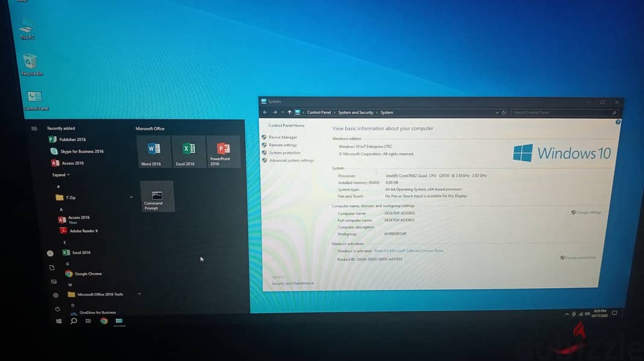The height and width of the screenshot is (361, 644).
Task: Open the Access 2016 entry marked New
Action: click(74, 219)
